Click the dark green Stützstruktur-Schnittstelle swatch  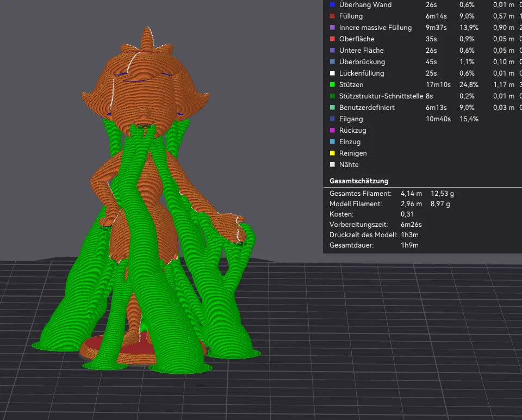(x=332, y=96)
